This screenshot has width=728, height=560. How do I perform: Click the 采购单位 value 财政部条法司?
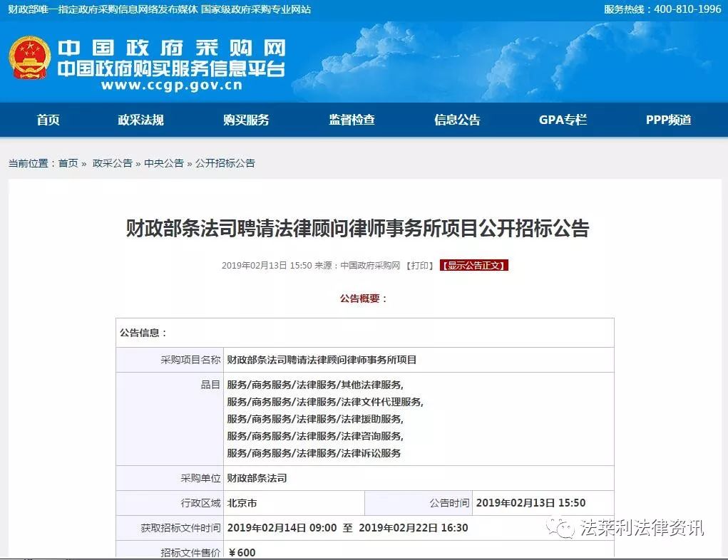click(257, 478)
